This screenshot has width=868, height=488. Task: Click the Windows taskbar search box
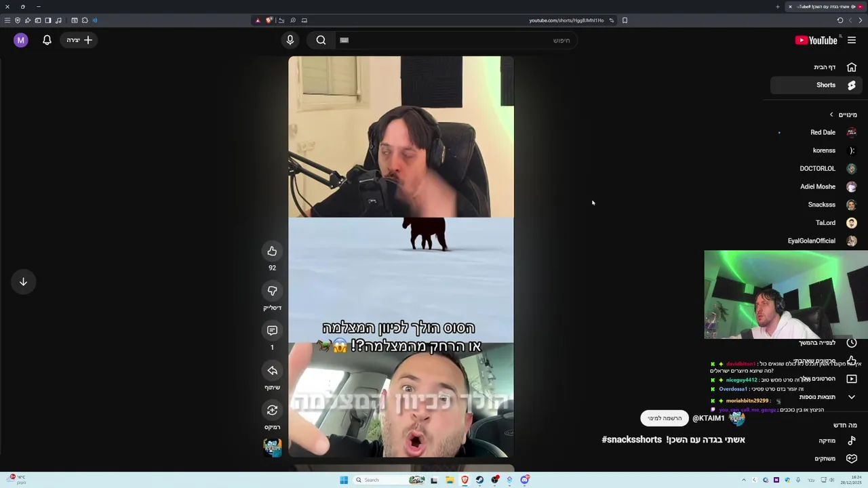(389, 480)
